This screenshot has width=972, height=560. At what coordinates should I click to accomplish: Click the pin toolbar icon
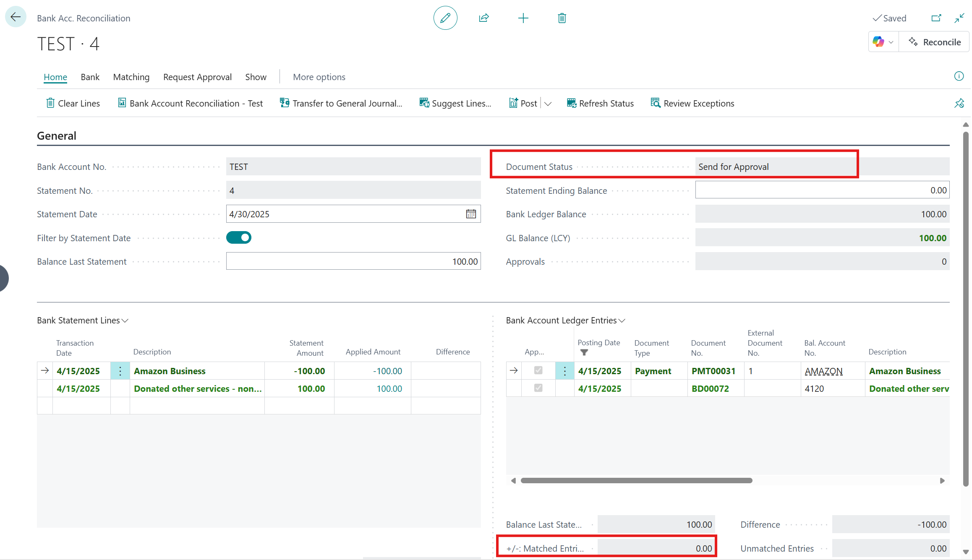[959, 104]
